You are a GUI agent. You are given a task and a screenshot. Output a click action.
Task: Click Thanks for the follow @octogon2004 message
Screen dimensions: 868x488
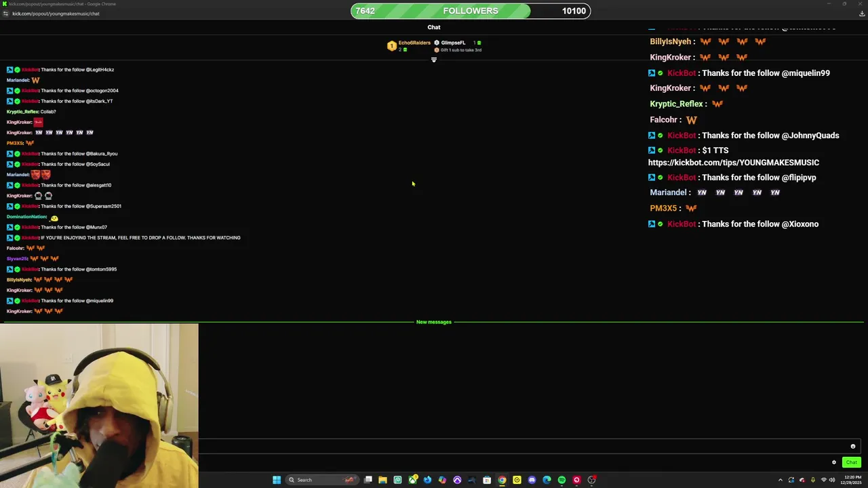click(80, 91)
